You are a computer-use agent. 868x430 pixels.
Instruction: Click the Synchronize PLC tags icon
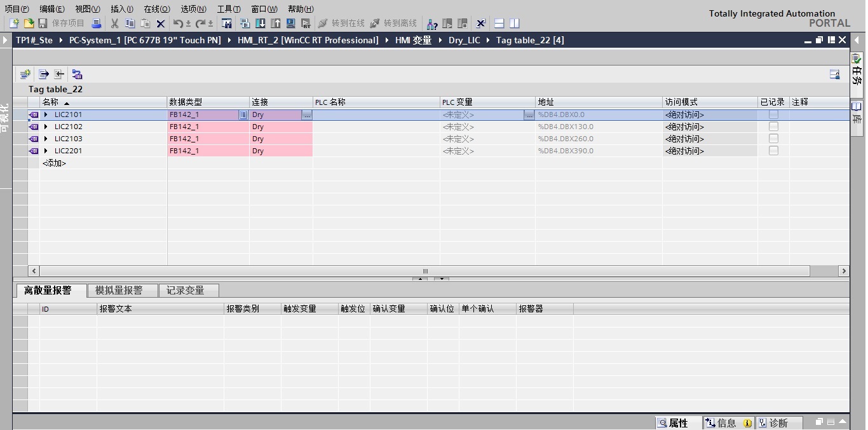[77, 74]
